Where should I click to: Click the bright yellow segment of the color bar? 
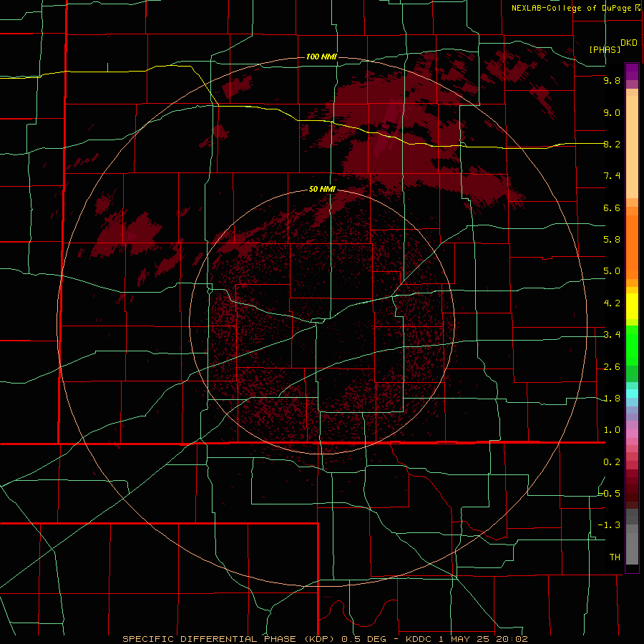click(632, 306)
